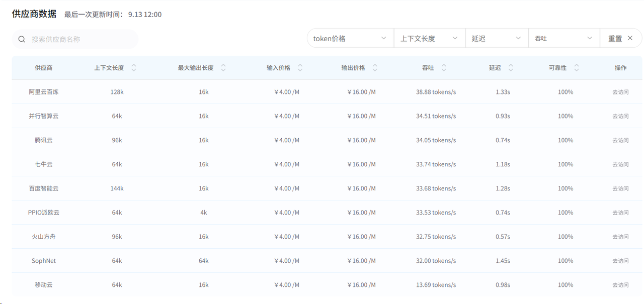Select the 并行智算云 supplier name
644x304 pixels.
(x=44, y=116)
